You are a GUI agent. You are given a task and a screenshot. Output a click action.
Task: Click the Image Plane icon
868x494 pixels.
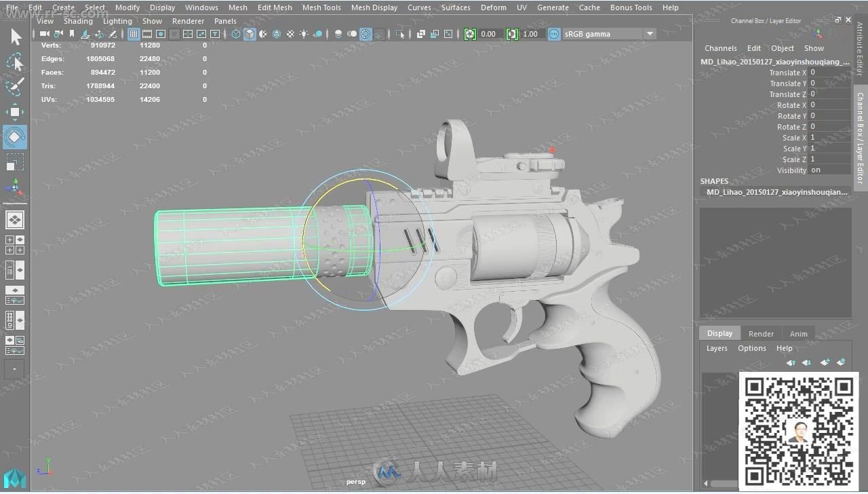(85, 34)
